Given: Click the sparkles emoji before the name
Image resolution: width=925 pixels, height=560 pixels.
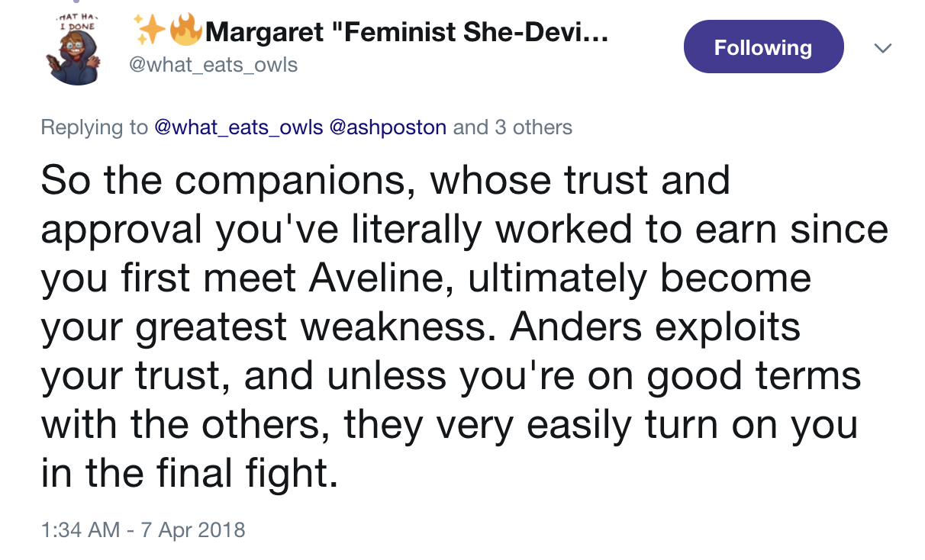Looking at the screenshot, I should coord(150,29).
